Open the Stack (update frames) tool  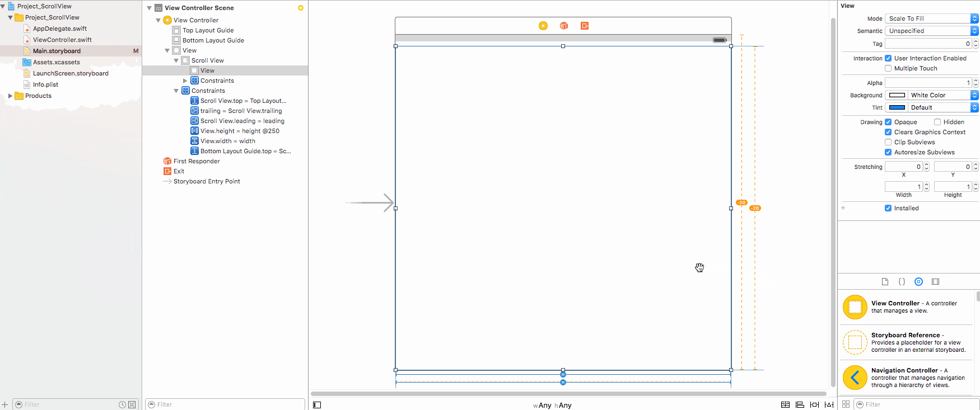pyautogui.click(x=785, y=404)
